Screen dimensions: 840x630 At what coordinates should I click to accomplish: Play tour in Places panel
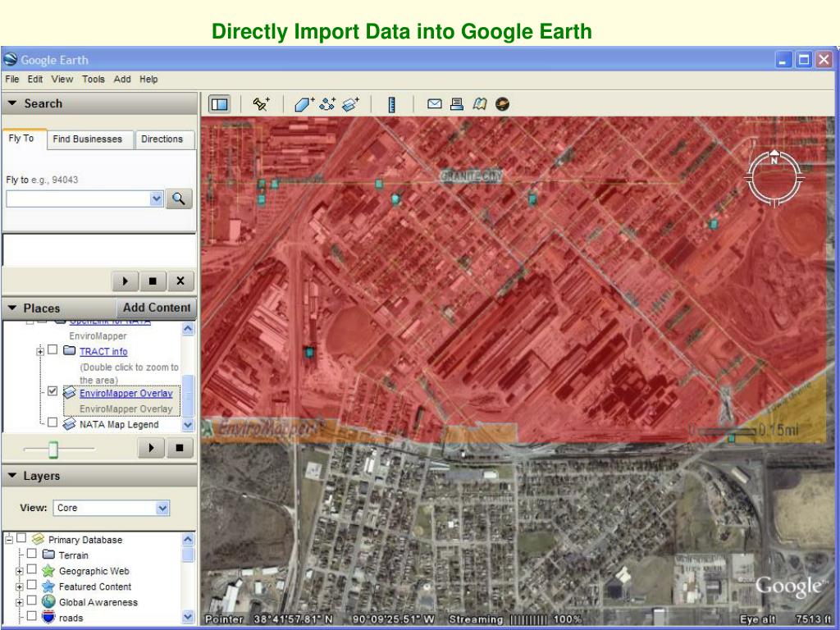point(151,447)
